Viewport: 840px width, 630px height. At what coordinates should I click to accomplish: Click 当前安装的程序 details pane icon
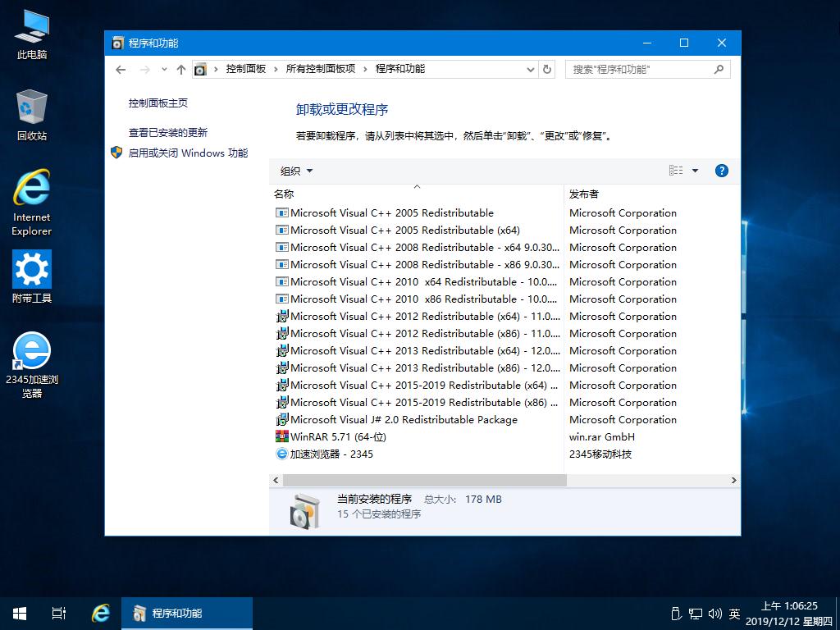(305, 512)
